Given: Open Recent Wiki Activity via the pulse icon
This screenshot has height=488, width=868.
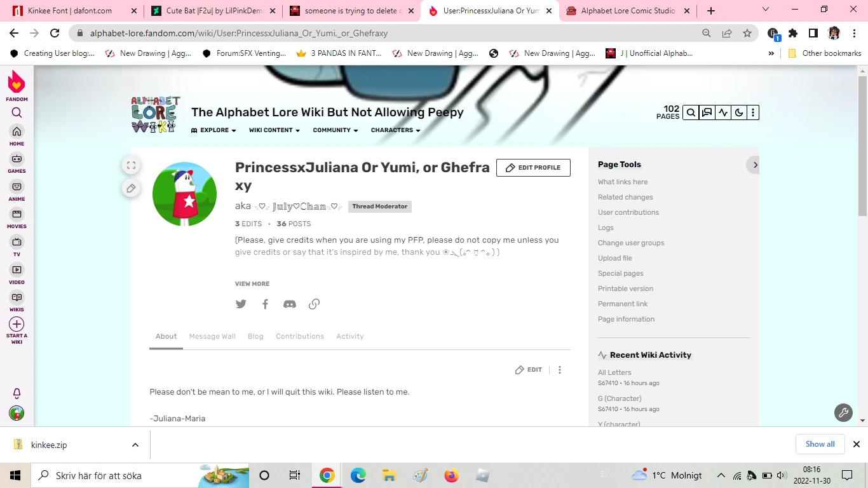Looking at the screenshot, I should (x=722, y=112).
